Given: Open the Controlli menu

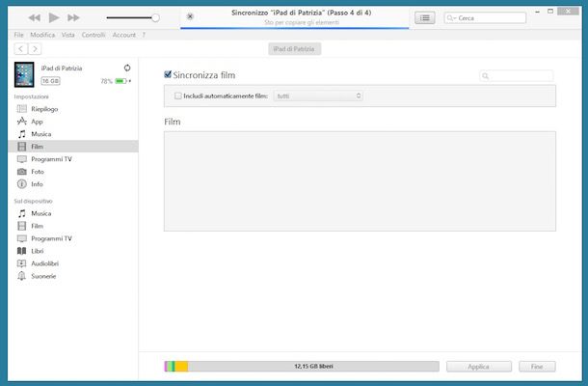Looking at the screenshot, I should (94, 35).
